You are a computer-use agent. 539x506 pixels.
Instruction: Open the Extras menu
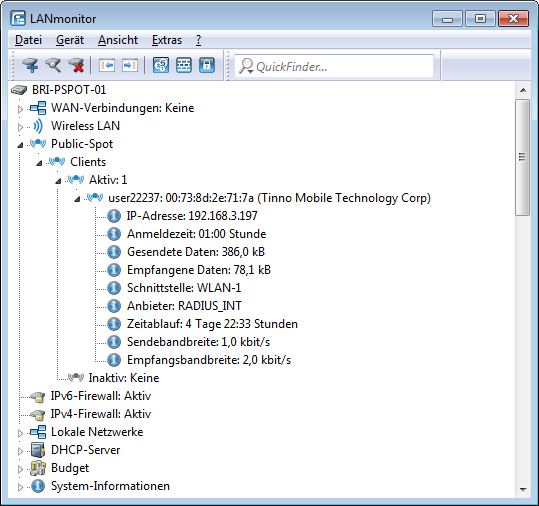click(x=167, y=40)
